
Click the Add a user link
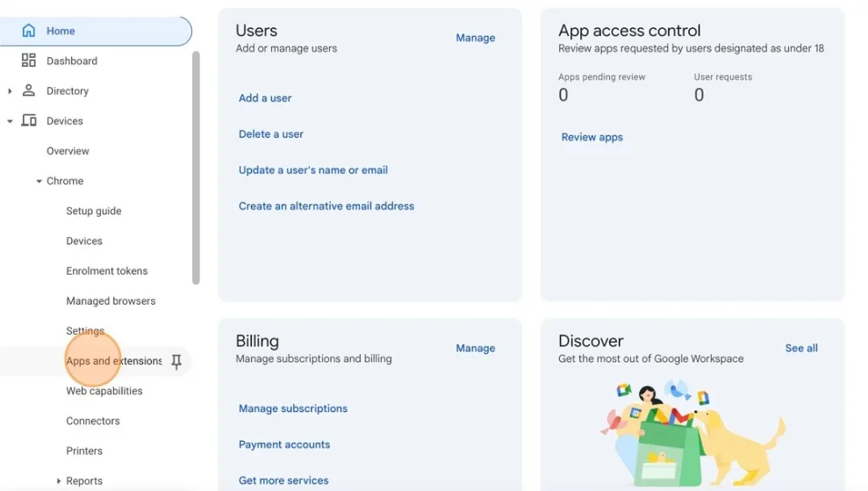264,98
